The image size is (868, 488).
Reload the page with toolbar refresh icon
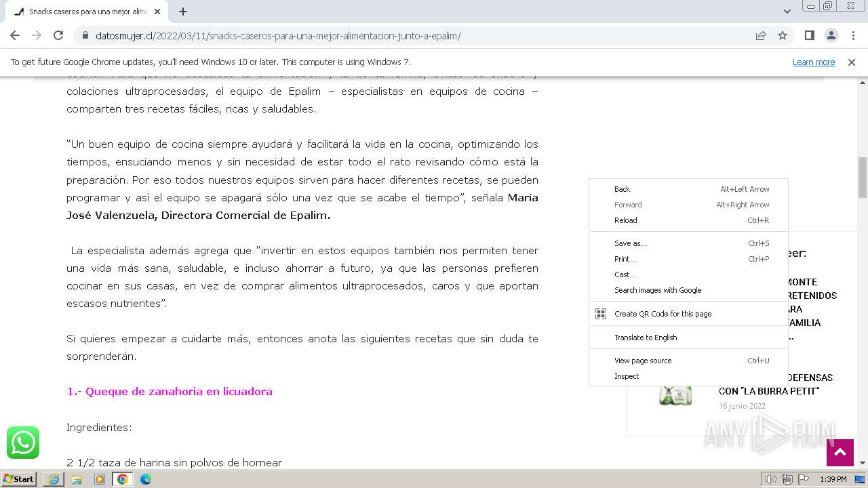[x=58, y=35]
